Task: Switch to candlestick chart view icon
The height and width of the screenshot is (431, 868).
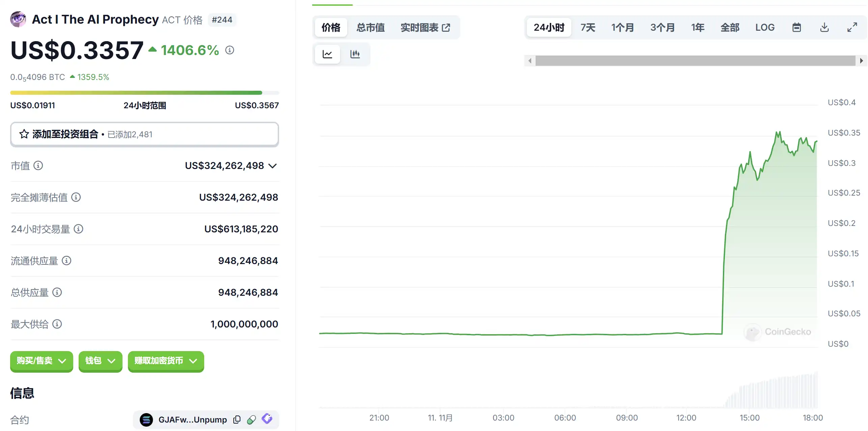Action: [355, 54]
